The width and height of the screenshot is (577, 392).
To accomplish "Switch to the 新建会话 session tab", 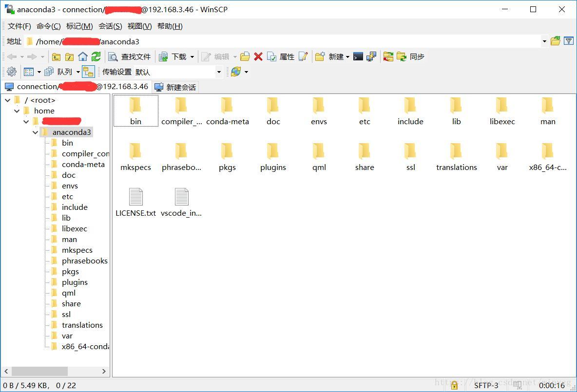I will coord(175,87).
